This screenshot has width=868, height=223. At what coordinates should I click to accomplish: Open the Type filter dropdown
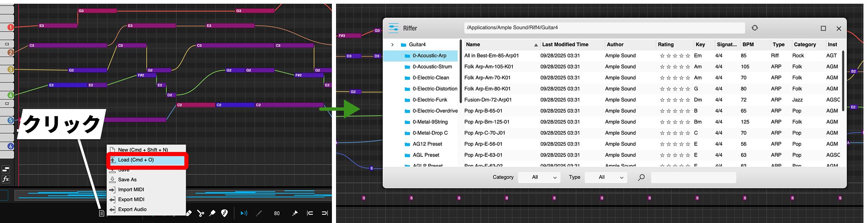click(606, 178)
